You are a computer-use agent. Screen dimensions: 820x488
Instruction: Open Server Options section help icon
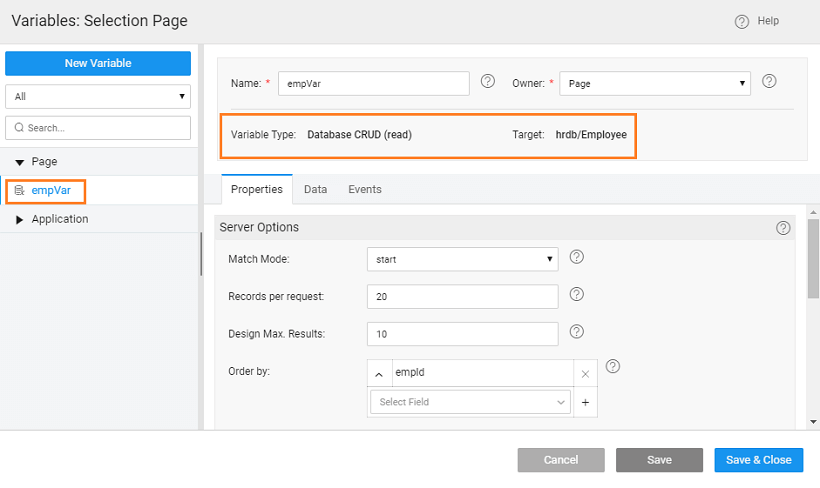[x=783, y=228]
